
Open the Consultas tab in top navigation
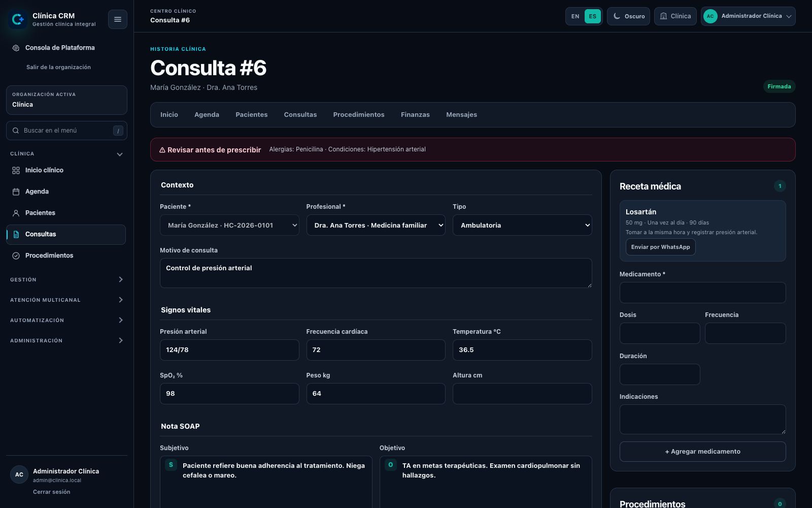coord(300,115)
